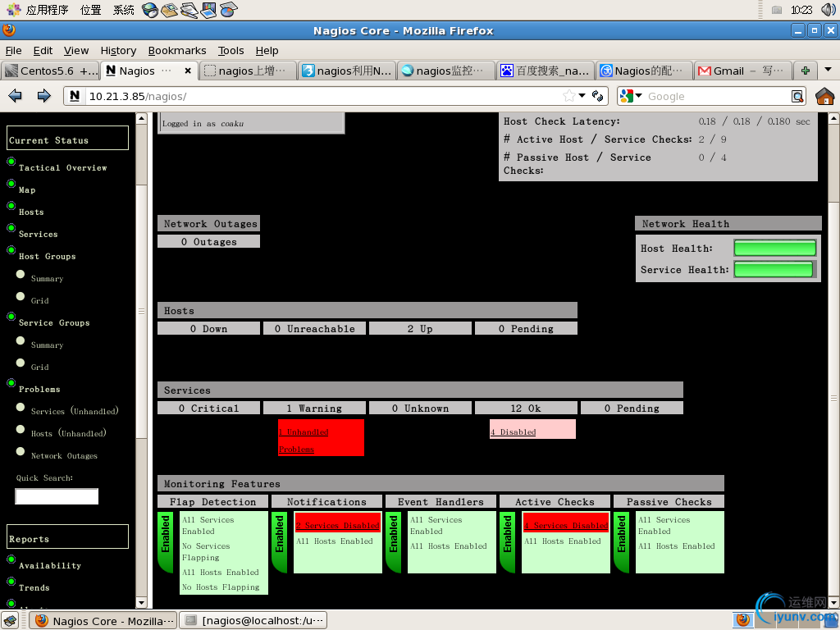Open the Map link in sidebar
The width and height of the screenshot is (840, 630).
click(27, 190)
